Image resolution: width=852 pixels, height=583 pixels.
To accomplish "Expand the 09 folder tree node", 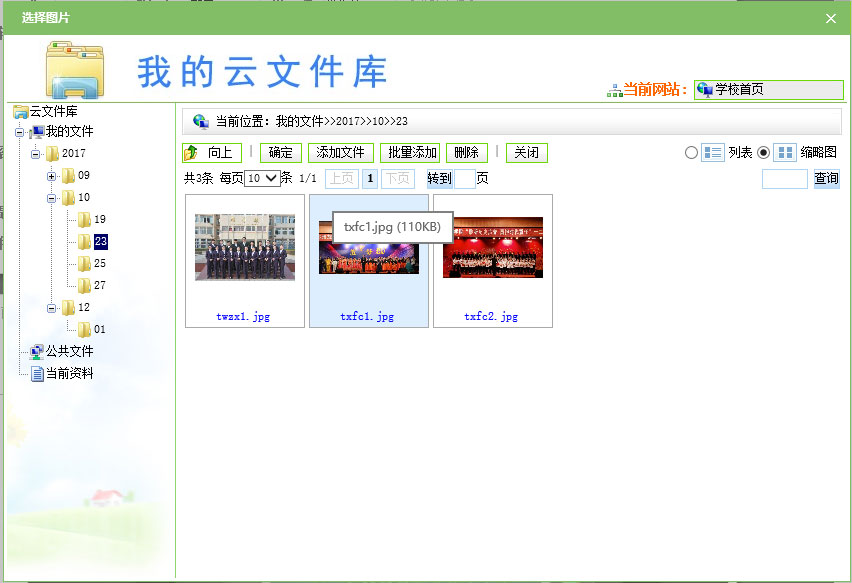I will pos(51,176).
